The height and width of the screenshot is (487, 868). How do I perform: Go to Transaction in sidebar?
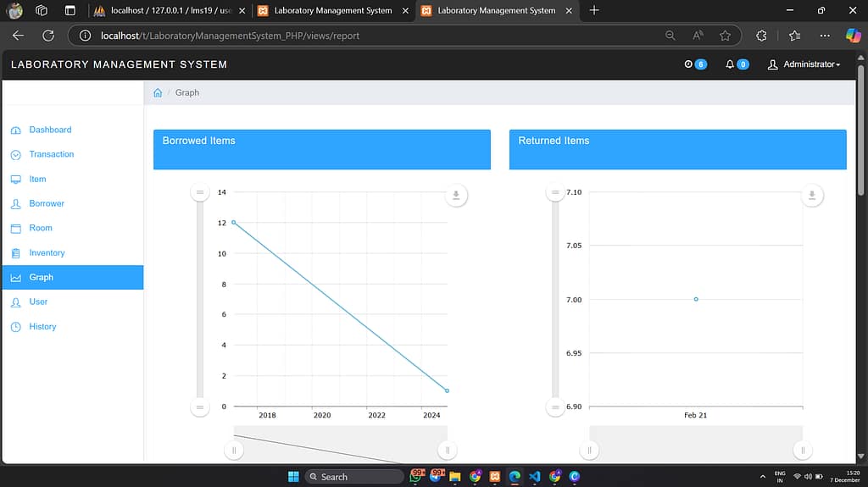tap(51, 154)
